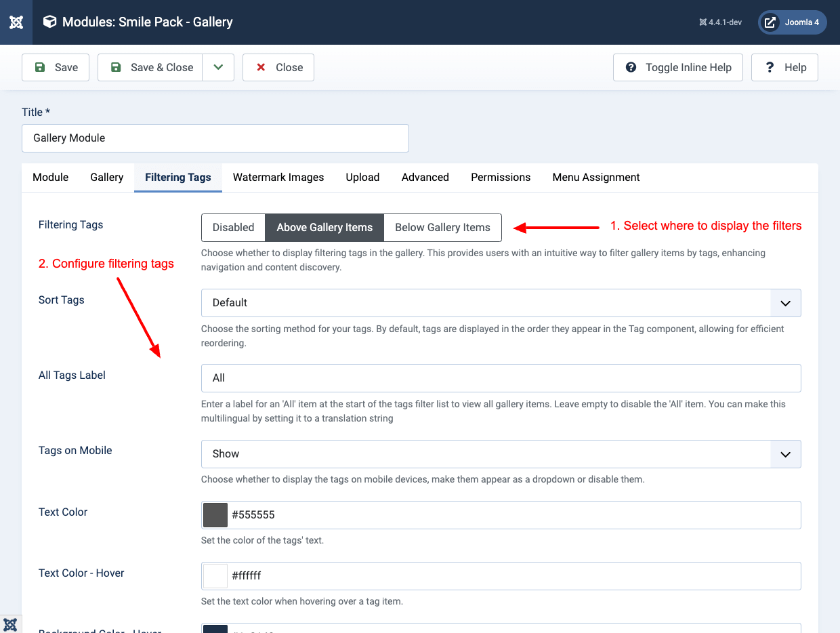Set Filtering Tags to Disabled

tap(233, 227)
